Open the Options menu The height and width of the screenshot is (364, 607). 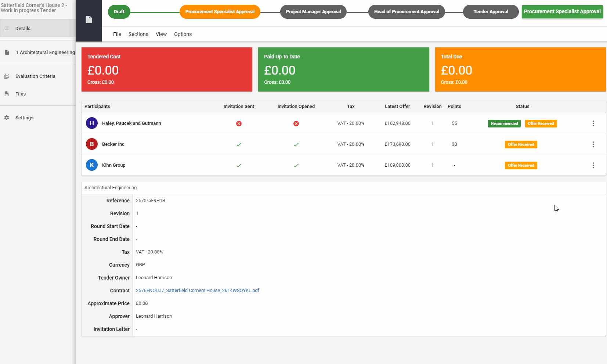[183, 34]
